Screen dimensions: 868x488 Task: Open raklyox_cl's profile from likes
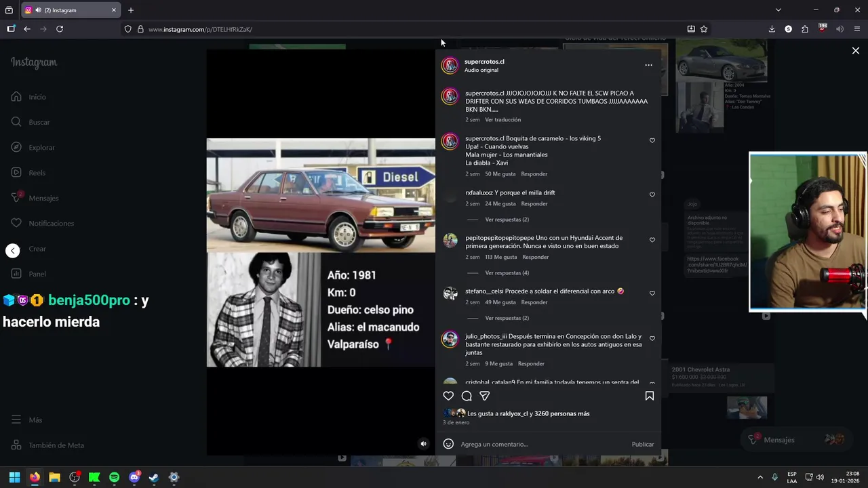[x=513, y=413]
